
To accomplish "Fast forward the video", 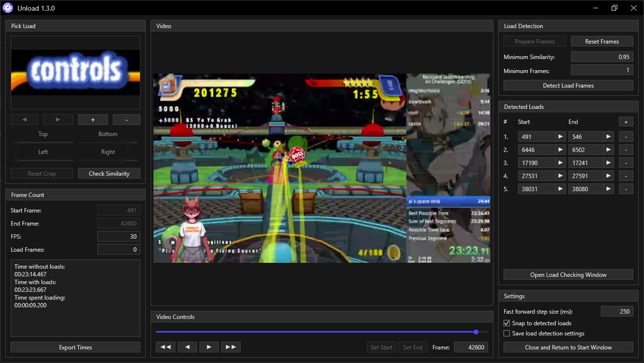I will pyautogui.click(x=231, y=347).
